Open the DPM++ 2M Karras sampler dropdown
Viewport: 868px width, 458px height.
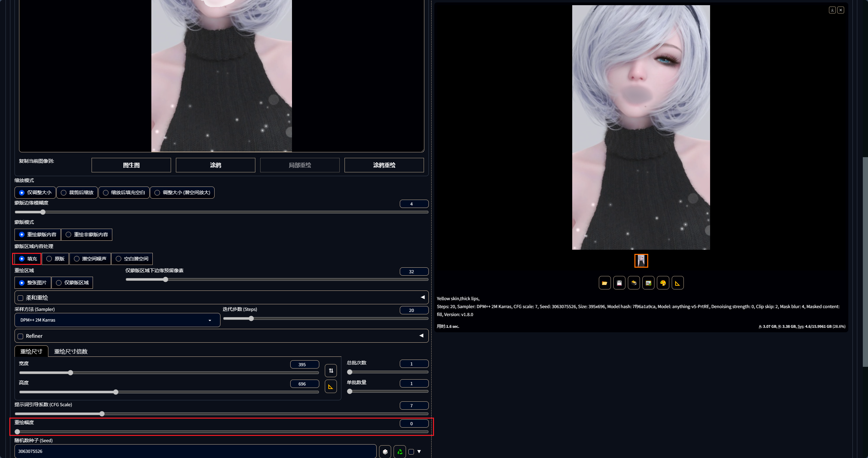117,320
